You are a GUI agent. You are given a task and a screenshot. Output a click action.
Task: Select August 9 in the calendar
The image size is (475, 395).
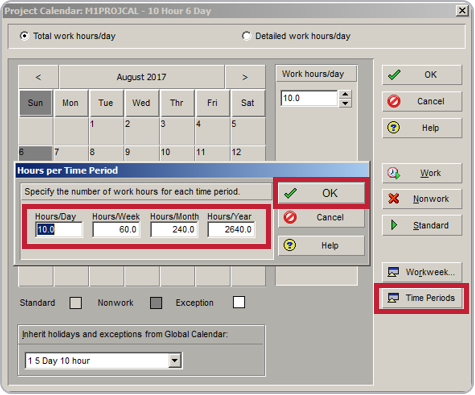tap(141, 153)
